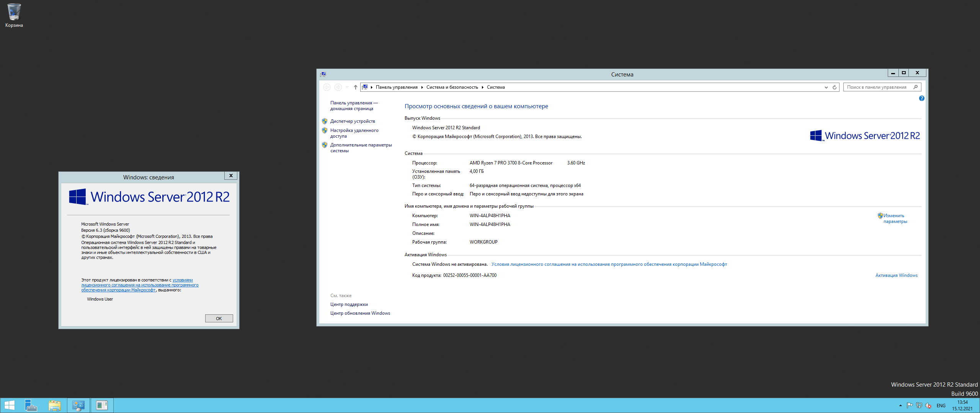The image size is (980, 413).
Task: Click Action Center flag icon in tray
Action: coord(910,405)
